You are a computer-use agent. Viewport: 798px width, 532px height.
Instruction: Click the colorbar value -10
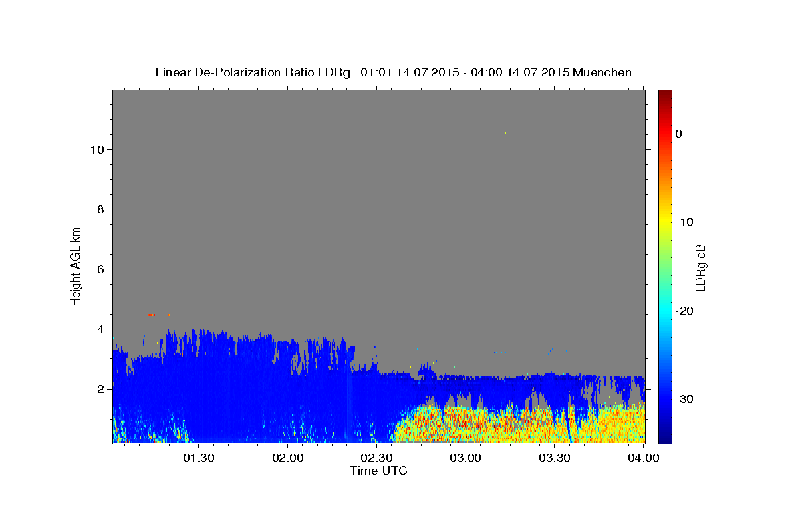685,222
